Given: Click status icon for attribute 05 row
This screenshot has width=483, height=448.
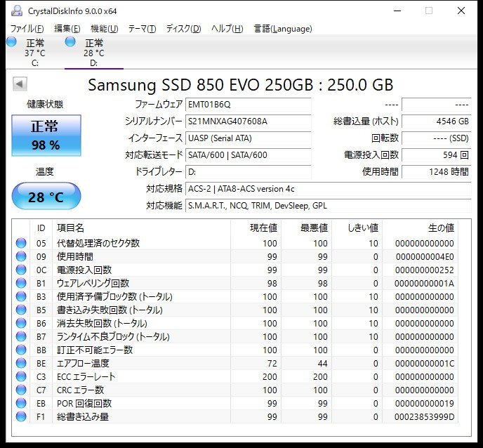Looking at the screenshot, I should [21, 243].
